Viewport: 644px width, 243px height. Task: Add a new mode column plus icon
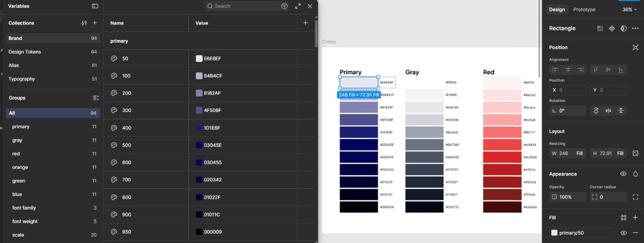click(x=305, y=23)
